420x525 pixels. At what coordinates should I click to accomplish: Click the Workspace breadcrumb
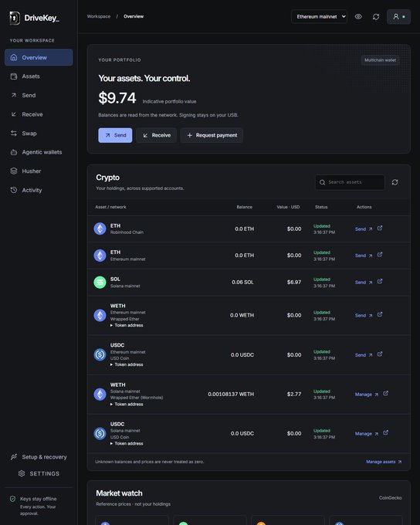99,16
